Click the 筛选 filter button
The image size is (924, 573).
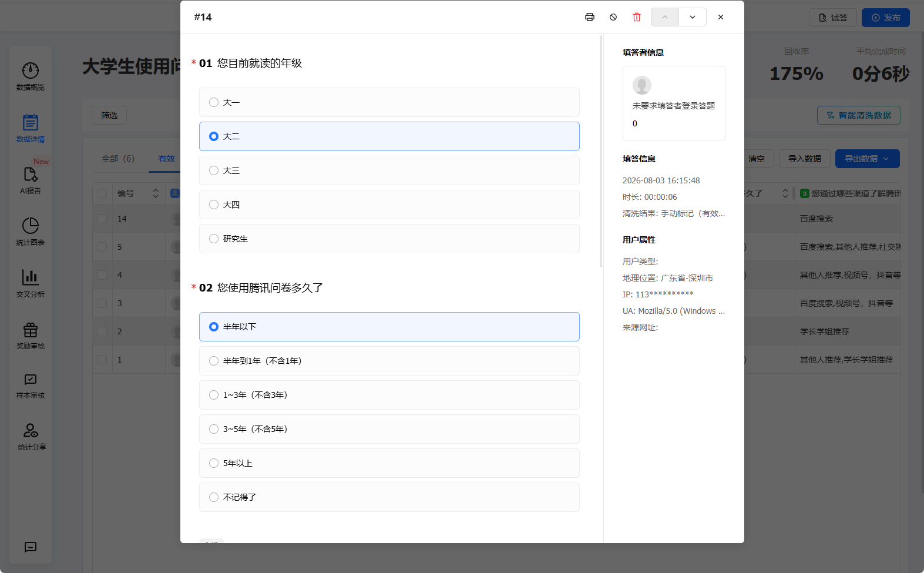pos(109,115)
